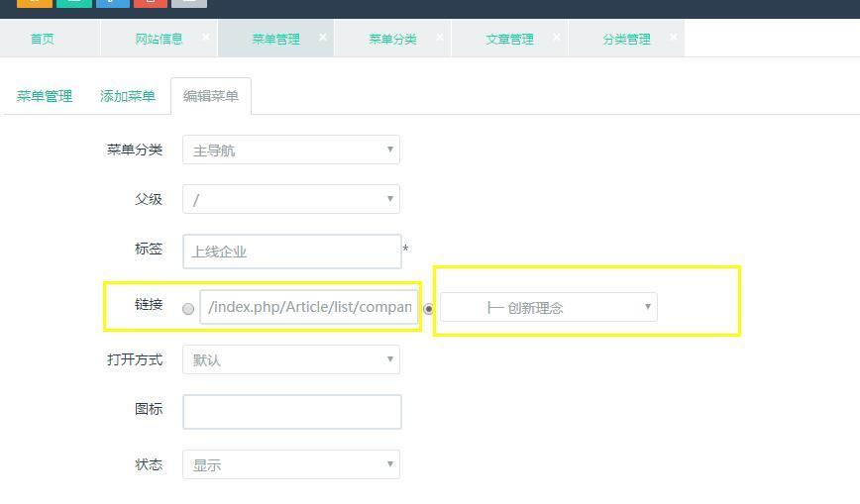Image resolution: width=860 pixels, height=504 pixels.
Task: Click the 链接 URL input field
Action: tap(309, 307)
